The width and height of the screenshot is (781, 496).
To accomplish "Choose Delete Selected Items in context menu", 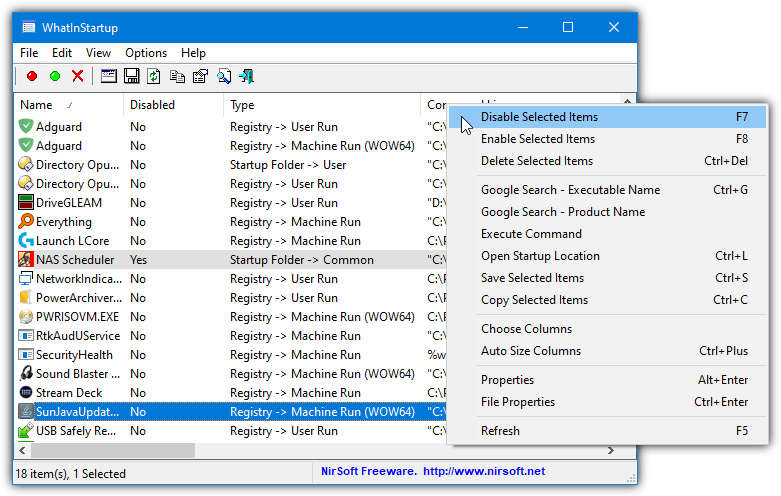I will 608,161.
